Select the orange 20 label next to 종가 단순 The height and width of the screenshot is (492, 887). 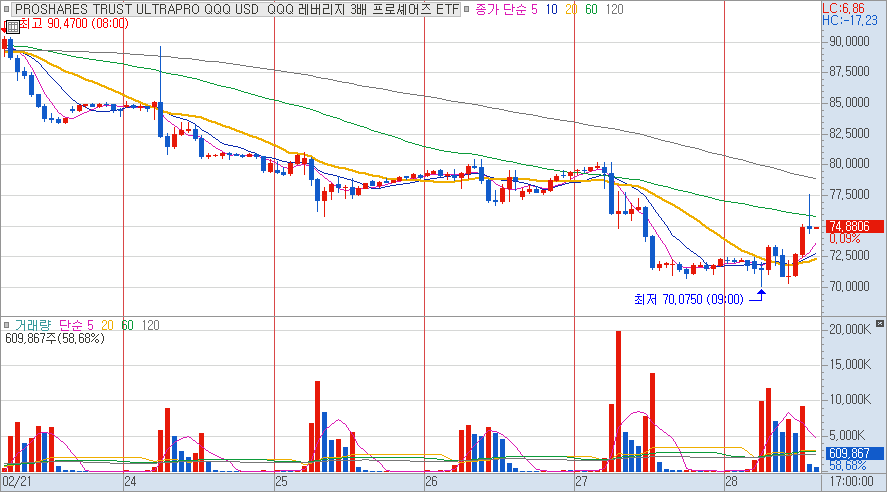click(571, 9)
